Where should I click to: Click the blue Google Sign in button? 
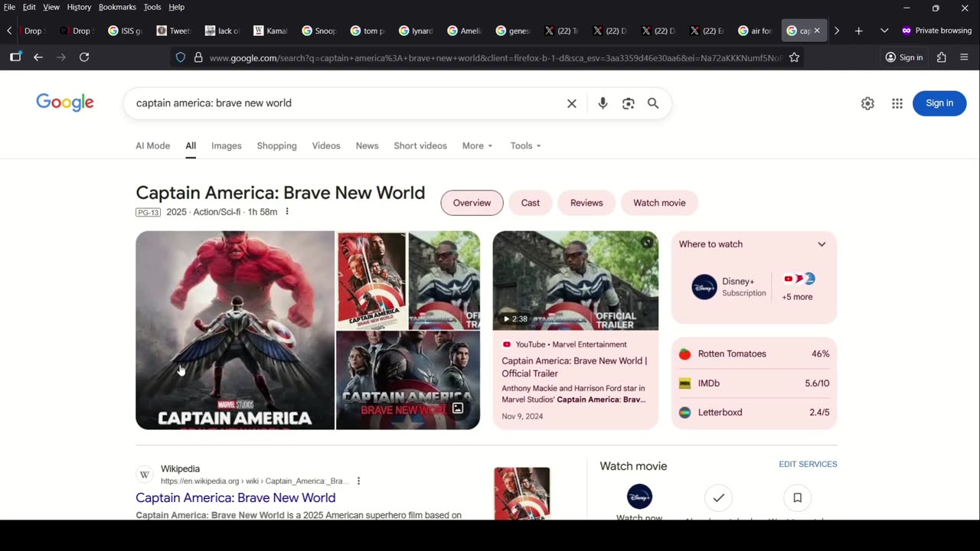[x=939, y=103]
